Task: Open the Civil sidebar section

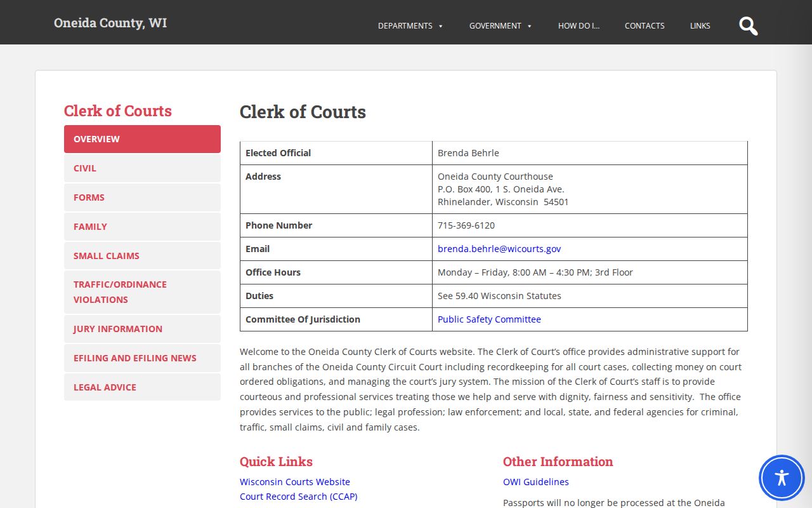Action: coord(142,168)
